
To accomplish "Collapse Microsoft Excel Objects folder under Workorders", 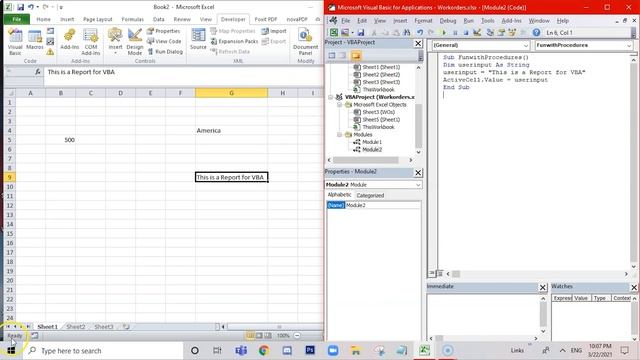I will (x=340, y=105).
